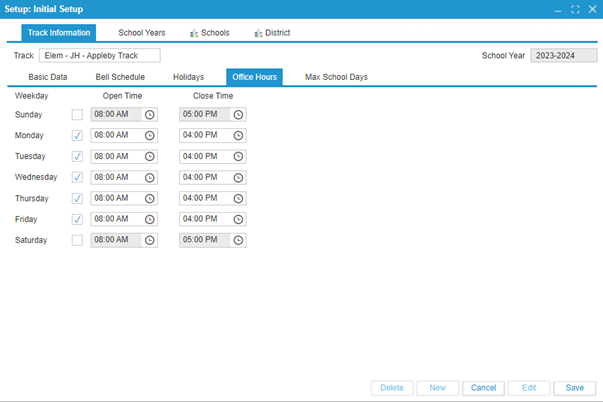
Task: Click clock icon for Wednesday close time
Action: pos(238,177)
